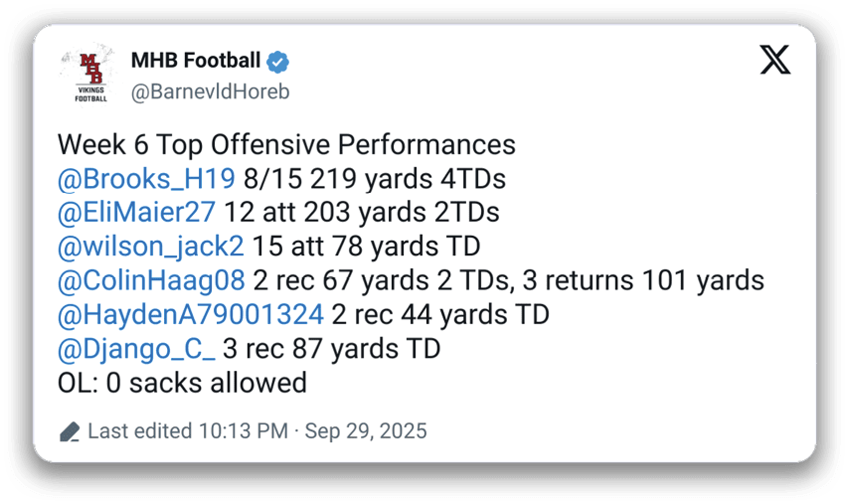Click the "Week 6 Top Offensive Performances" heading
This screenshot has width=849, height=504.
point(286,145)
